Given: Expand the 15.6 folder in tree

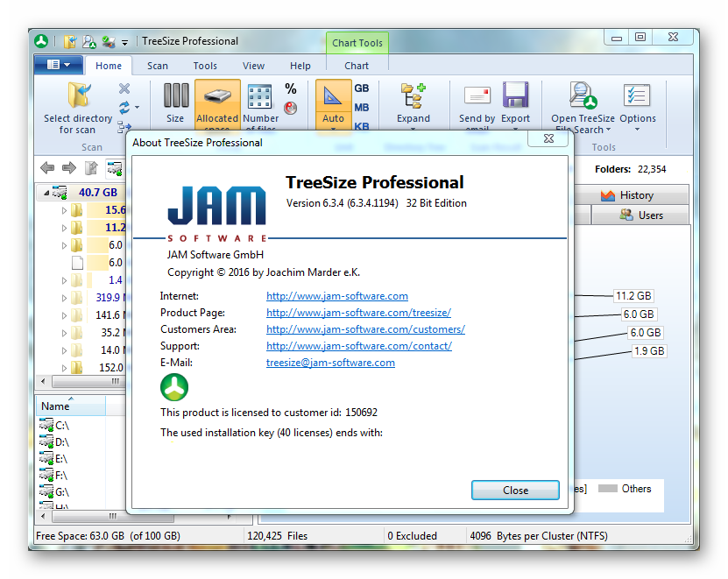Looking at the screenshot, I should (x=64, y=210).
